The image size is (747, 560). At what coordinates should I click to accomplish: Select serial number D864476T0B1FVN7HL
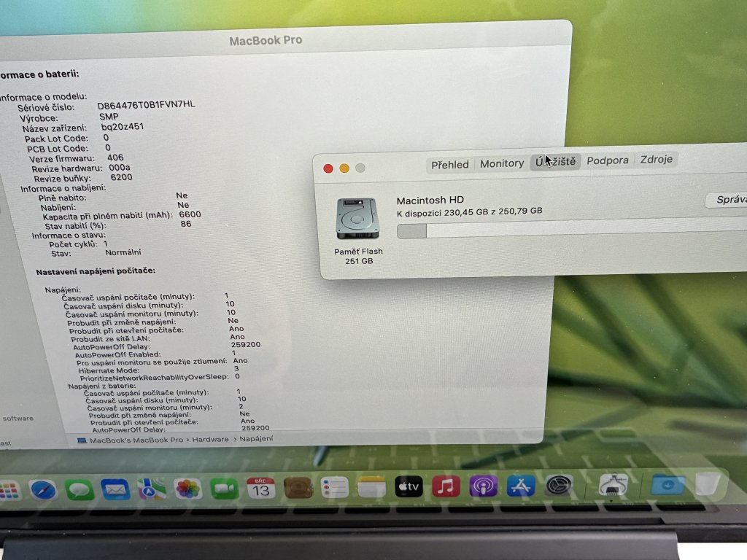146,105
